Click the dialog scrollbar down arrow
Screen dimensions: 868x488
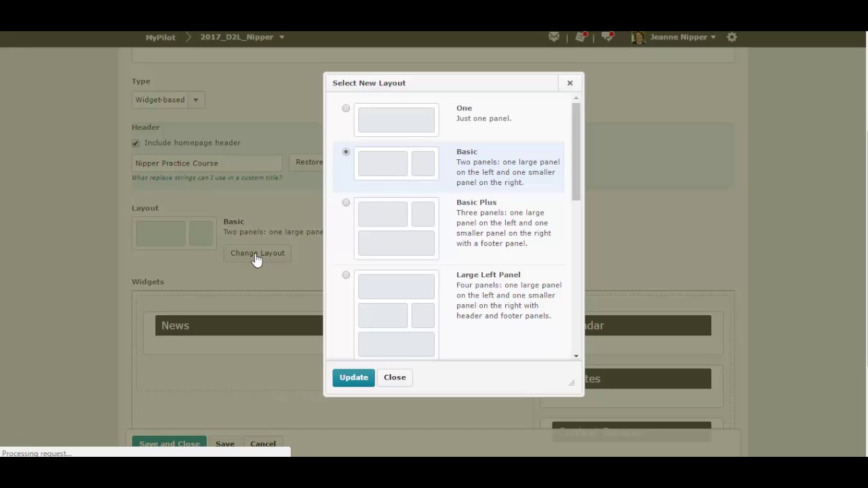click(x=576, y=356)
